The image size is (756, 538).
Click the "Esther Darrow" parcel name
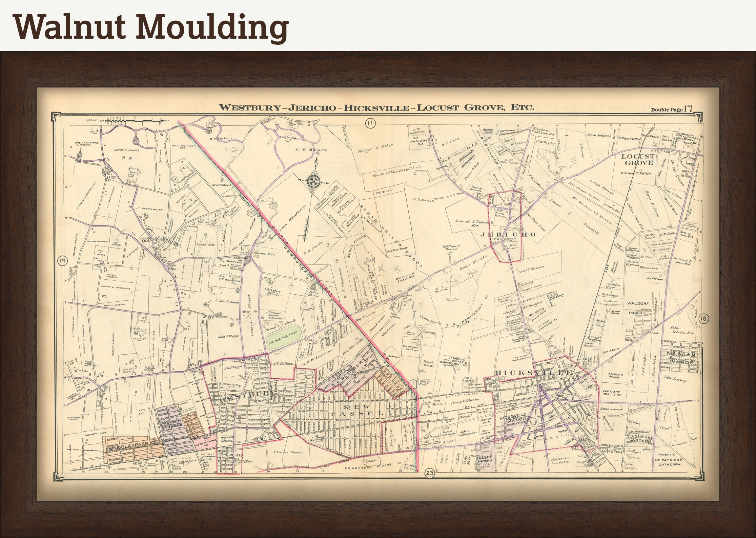coord(611,409)
